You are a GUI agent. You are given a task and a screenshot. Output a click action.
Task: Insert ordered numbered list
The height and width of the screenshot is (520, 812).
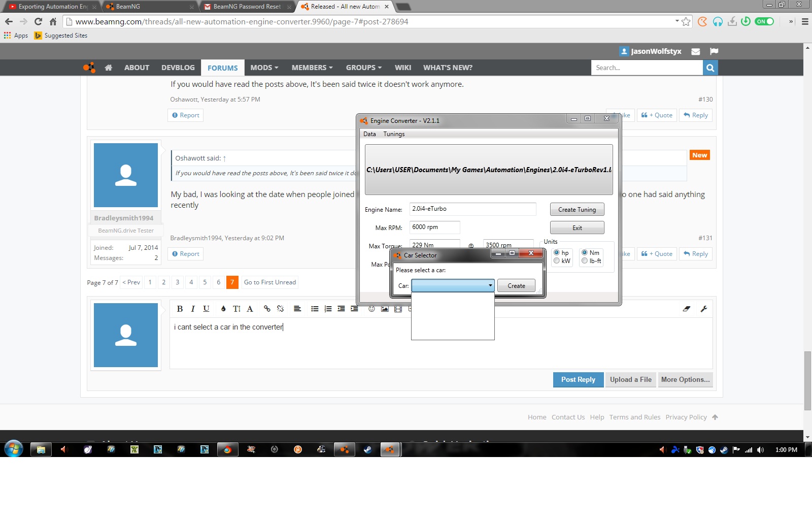(x=328, y=309)
